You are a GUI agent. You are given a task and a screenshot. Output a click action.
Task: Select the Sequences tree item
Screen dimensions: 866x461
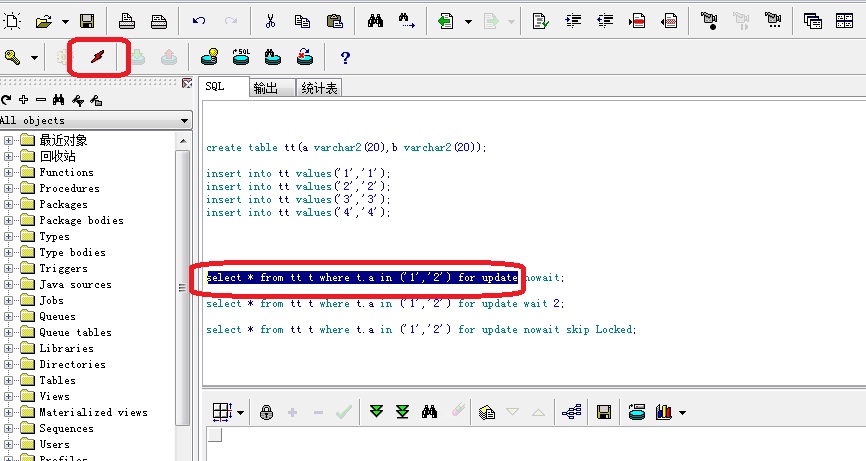(x=66, y=428)
